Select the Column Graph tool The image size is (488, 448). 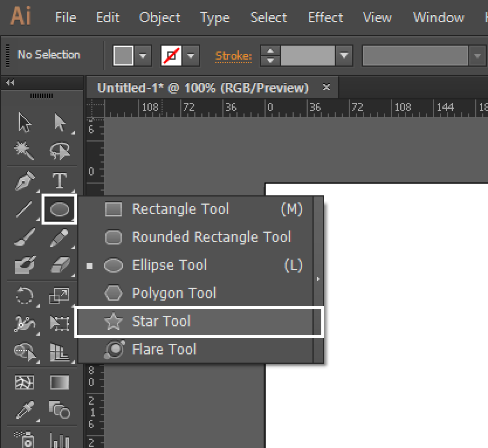click(x=60, y=440)
